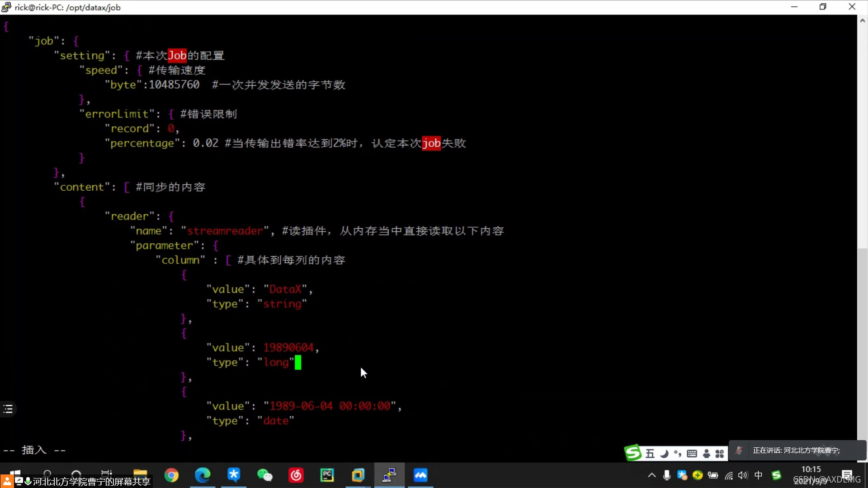Screen dimensions: 868x488
Task: Click the "parameter" key
Action: point(165,245)
